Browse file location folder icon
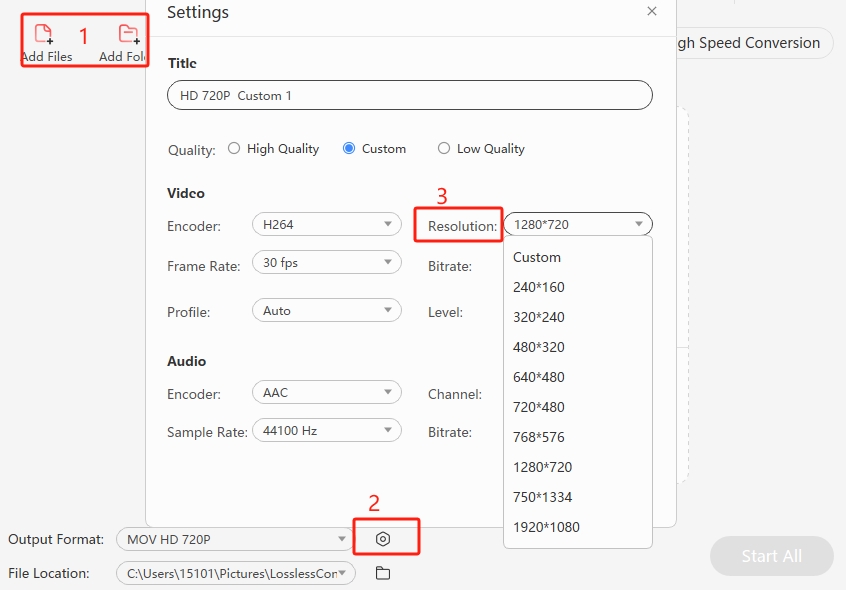 (x=382, y=573)
